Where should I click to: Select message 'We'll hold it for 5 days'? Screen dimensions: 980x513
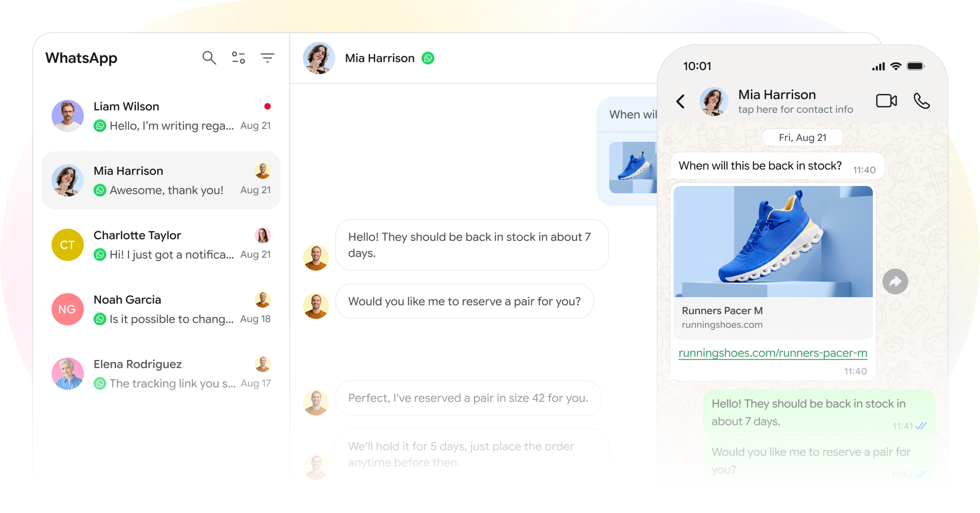[472, 454]
